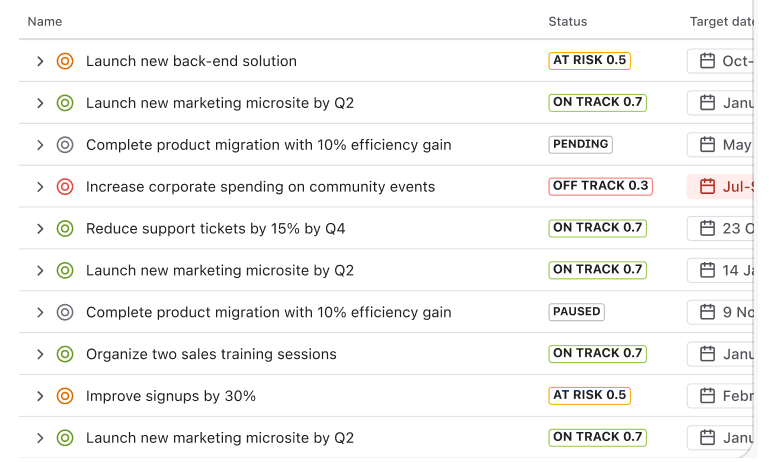Click the Status column header

568,21
